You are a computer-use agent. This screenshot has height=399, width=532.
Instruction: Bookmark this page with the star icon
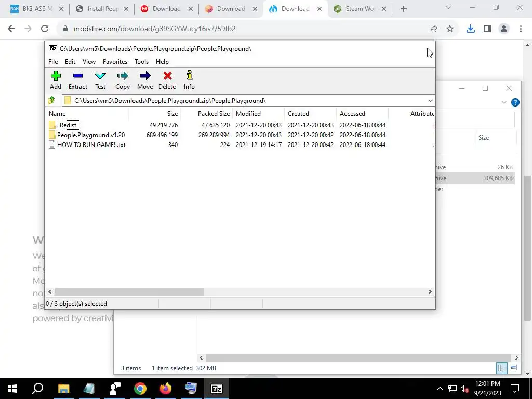(x=450, y=29)
